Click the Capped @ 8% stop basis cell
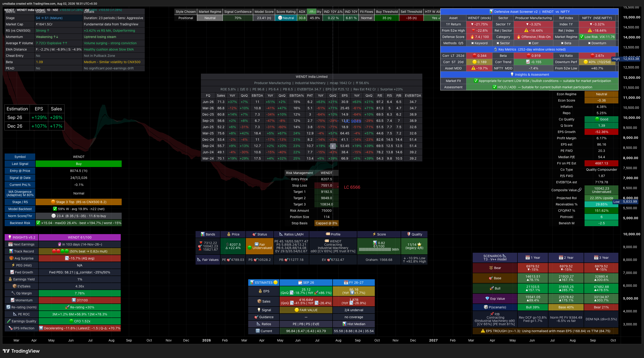 327,223
